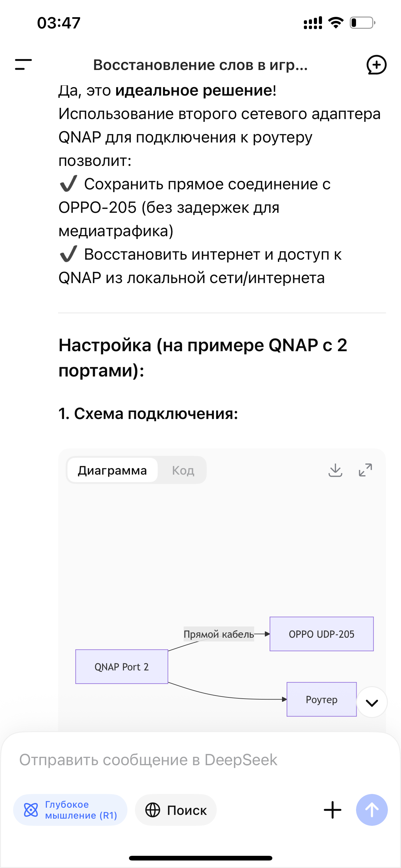Tap the chat title Восстановление слов
This screenshot has height=868, width=401.
(x=200, y=65)
